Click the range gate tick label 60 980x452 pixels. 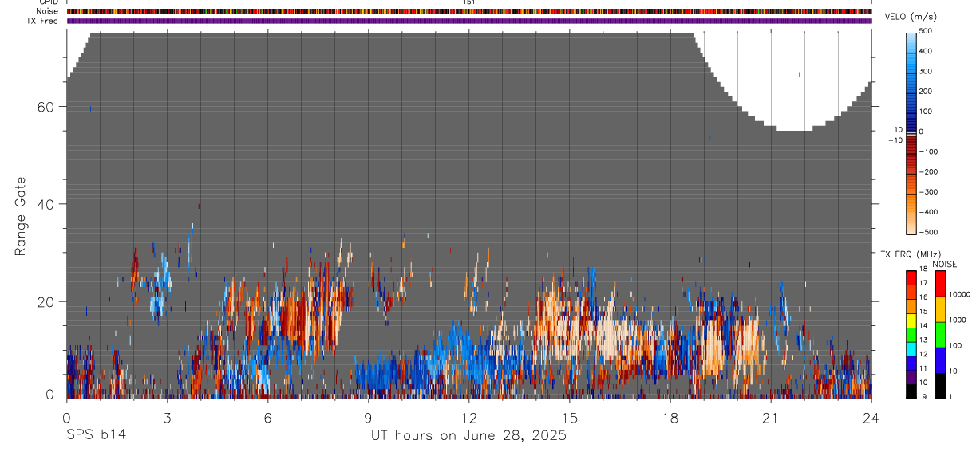(x=45, y=107)
